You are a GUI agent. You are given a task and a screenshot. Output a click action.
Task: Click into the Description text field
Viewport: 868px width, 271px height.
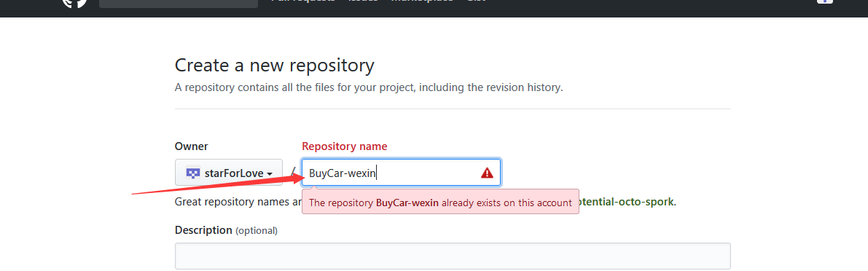click(453, 256)
